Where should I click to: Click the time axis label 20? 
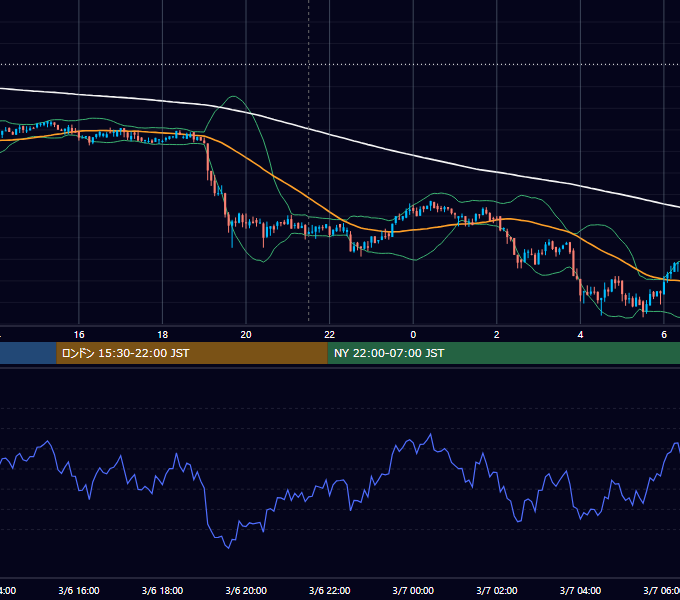246,335
